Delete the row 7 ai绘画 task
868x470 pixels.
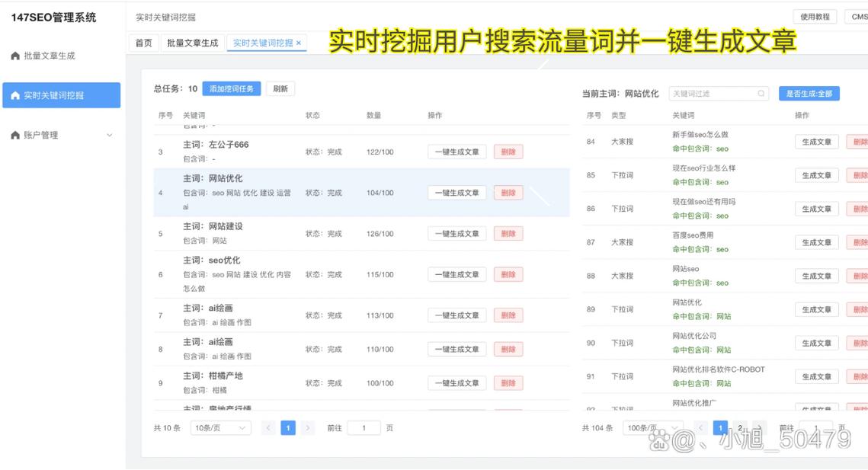click(x=508, y=315)
